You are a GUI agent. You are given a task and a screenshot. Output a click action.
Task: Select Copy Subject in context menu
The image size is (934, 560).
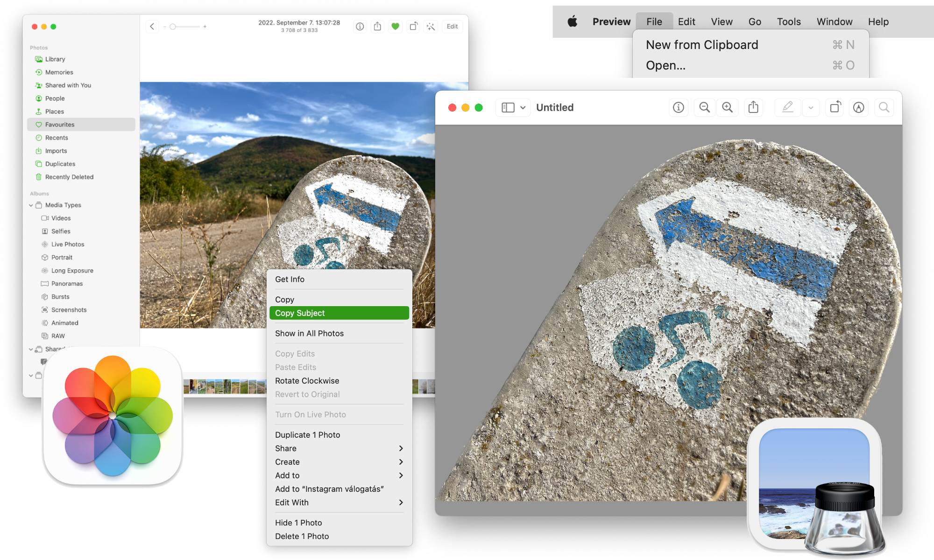[339, 313]
